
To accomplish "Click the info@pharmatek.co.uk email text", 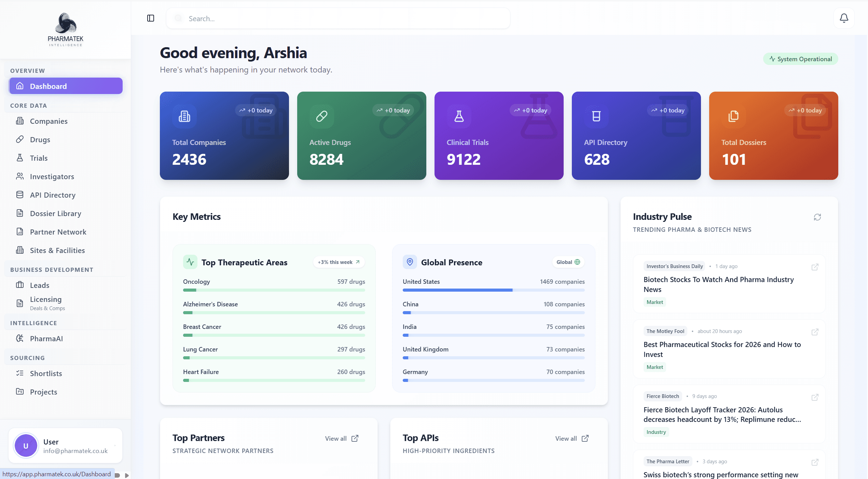I will (x=75, y=451).
